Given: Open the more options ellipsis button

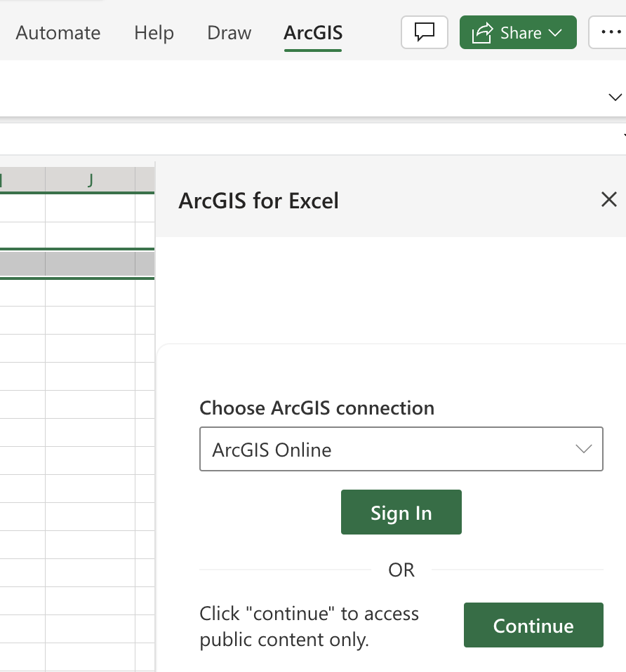Looking at the screenshot, I should [609, 32].
